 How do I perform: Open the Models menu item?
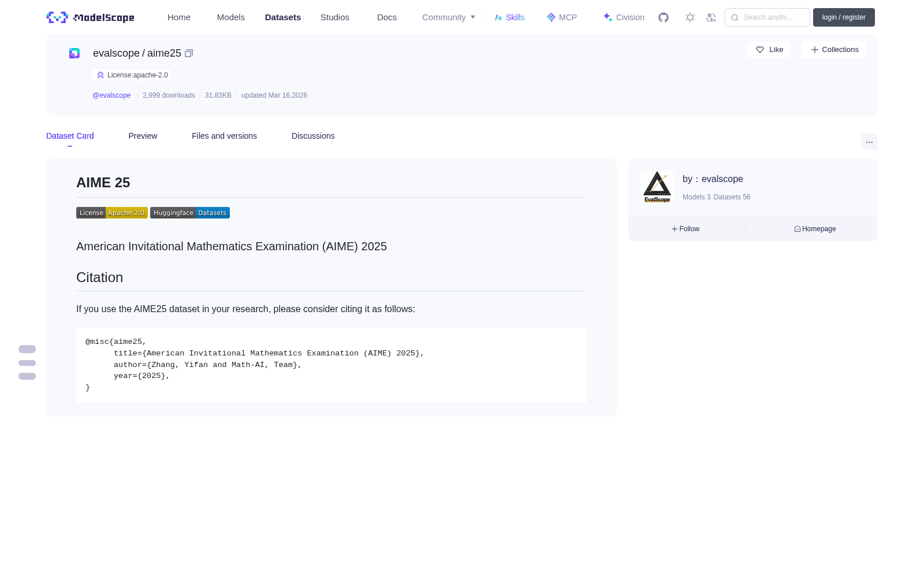pyautogui.click(x=231, y=17)
